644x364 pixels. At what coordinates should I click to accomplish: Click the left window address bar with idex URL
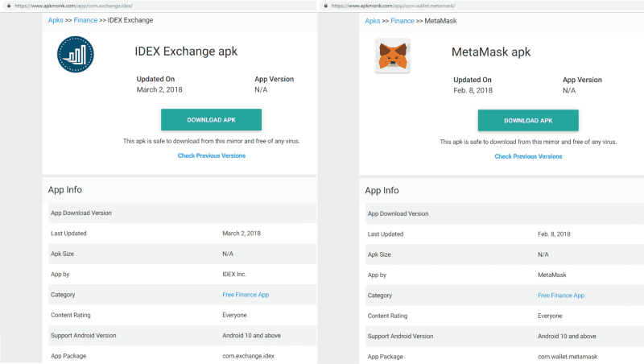[x=158, y=6]
